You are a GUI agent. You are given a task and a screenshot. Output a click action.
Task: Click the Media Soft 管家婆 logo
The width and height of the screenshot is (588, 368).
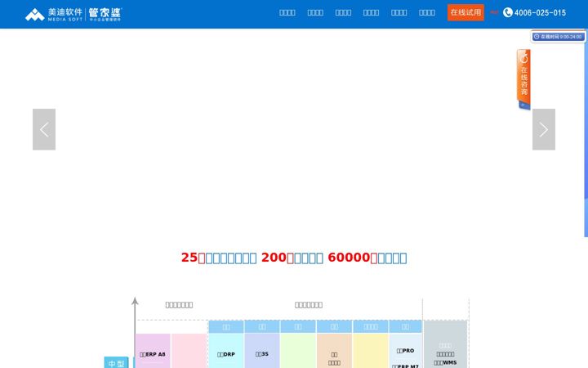click(73, 14)
